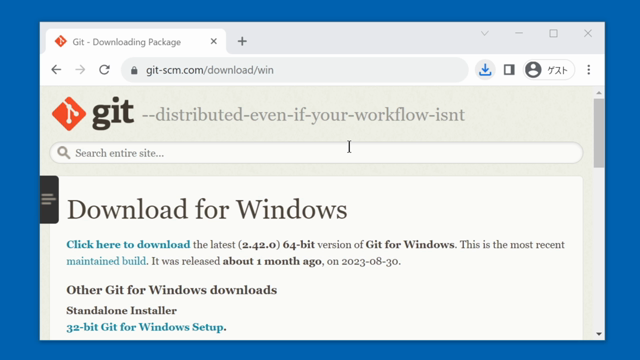Click the Git logo in header
Screen dimensions: 640x360
(93, 113)
